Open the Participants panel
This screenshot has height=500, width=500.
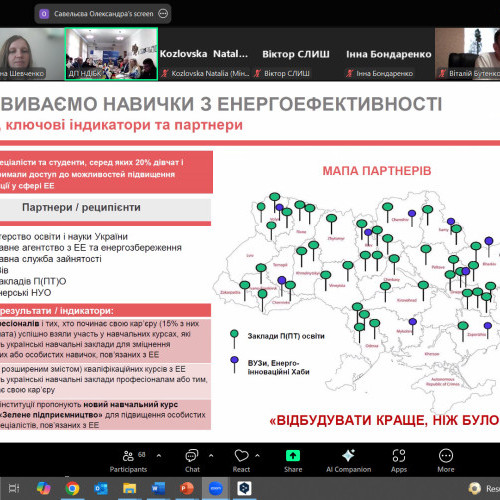coord(128,461)
